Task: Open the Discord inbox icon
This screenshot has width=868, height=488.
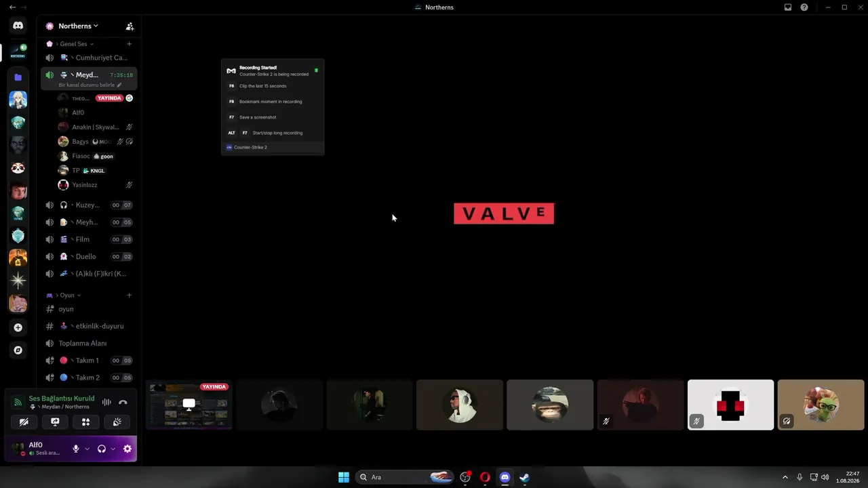Action: click(788, 7)
